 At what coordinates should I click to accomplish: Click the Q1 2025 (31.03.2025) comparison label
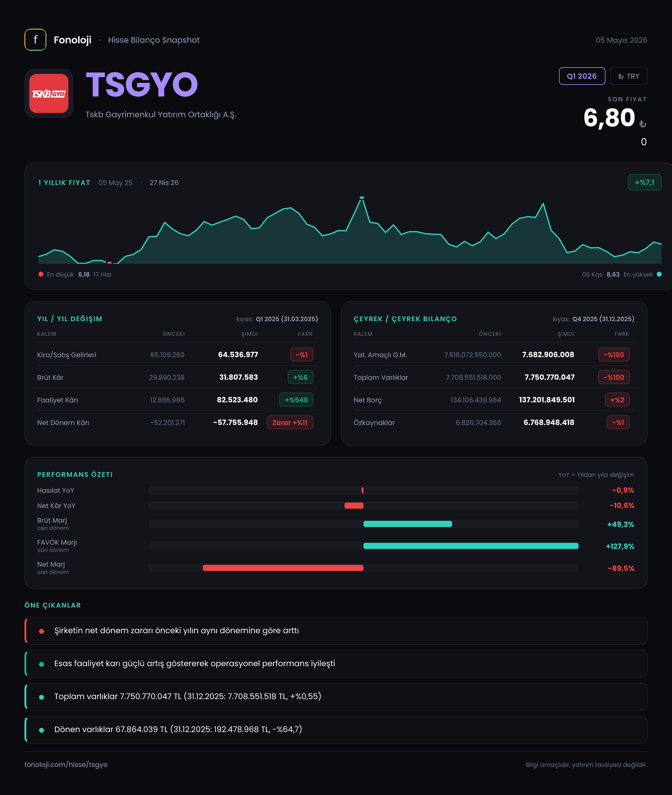click(287, 319)
